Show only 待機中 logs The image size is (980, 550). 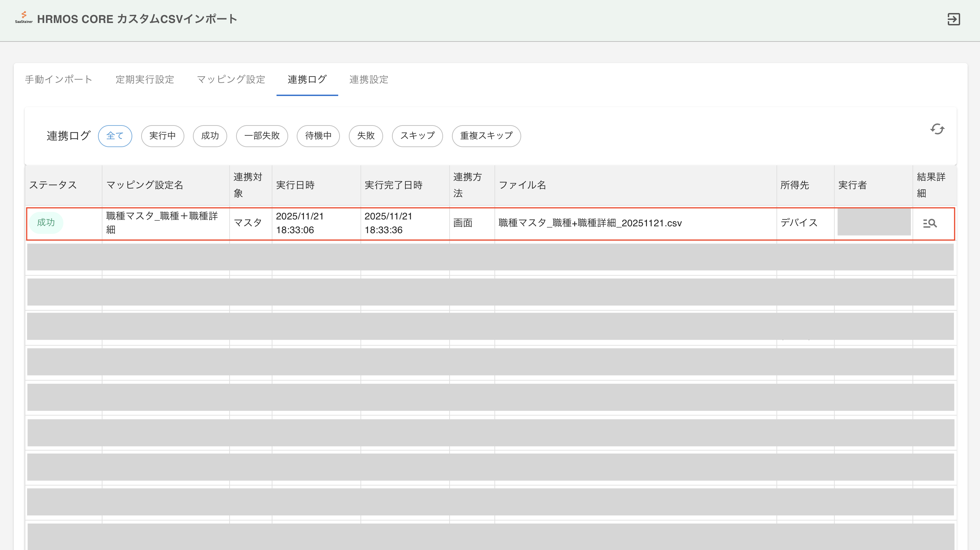(318, 136)
